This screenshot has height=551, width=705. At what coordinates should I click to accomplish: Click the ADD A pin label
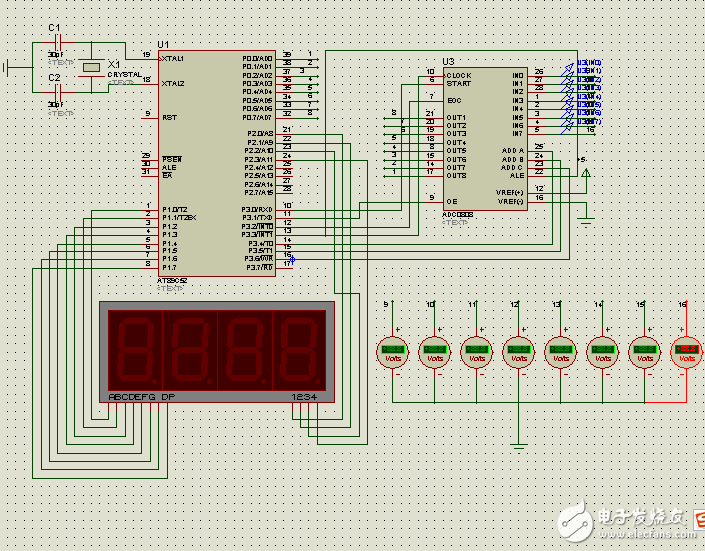click(x=513, y=151)
